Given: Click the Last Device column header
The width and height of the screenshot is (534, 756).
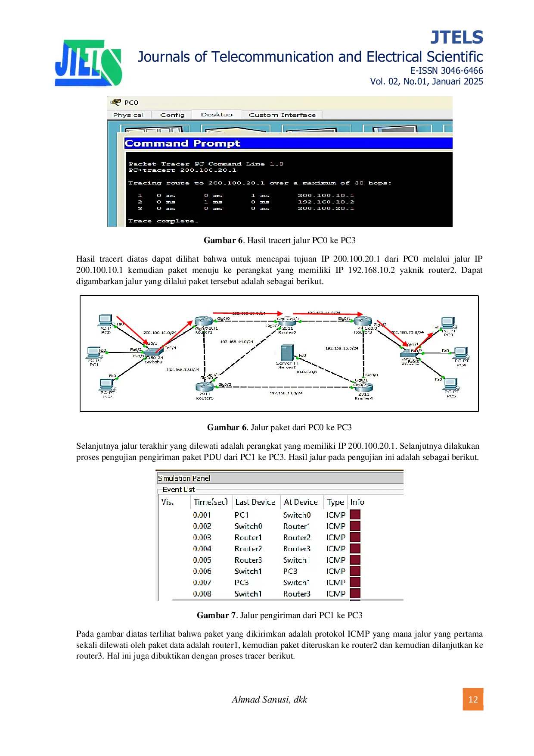Looking at the screenshot, I should (255, 502).
